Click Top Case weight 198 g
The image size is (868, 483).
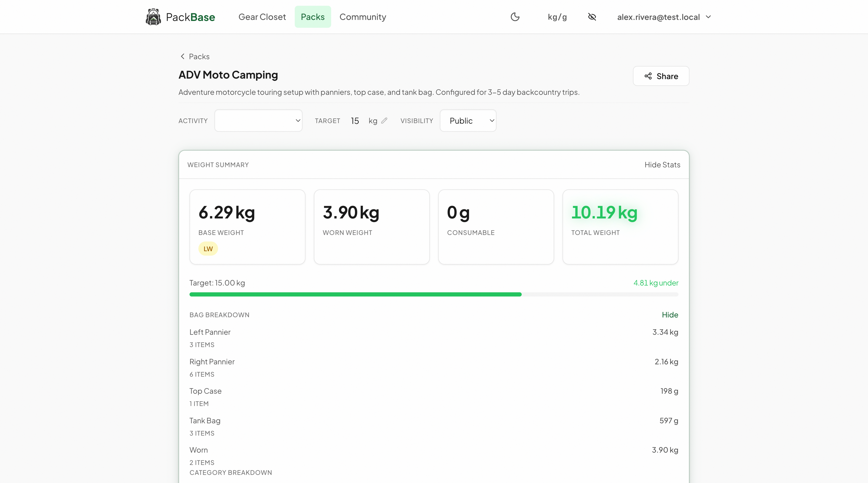tap(669, 391)
